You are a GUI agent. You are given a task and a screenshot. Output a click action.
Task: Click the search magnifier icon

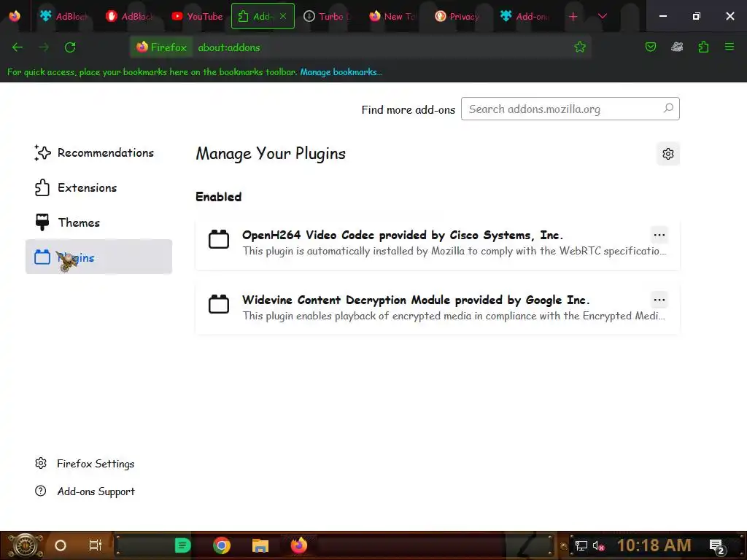(668, 108)
